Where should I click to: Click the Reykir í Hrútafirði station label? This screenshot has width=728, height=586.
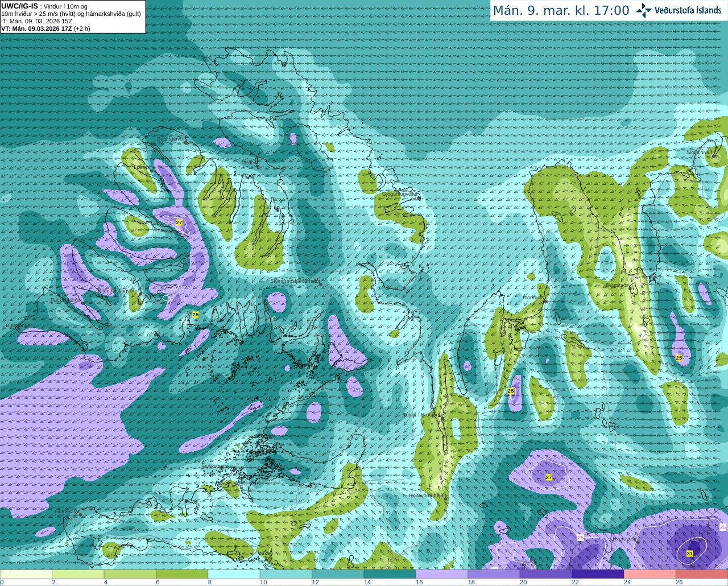(421, 415)
